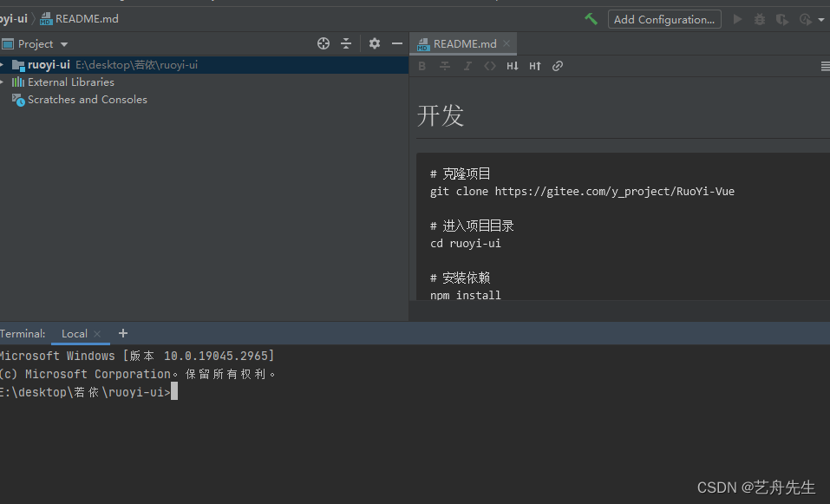Decrease header level with the H-down icon
830x504 pixels.
point(513,65)
